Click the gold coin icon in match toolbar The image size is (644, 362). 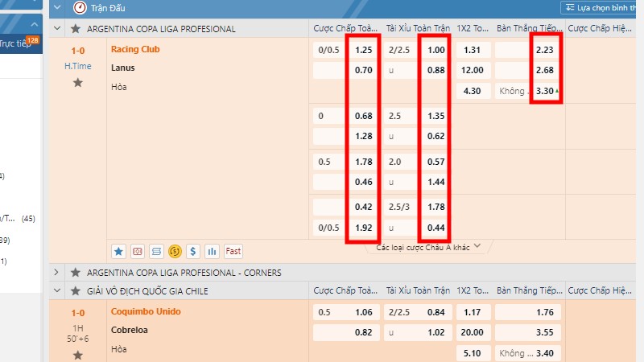[x=175, y=251]
